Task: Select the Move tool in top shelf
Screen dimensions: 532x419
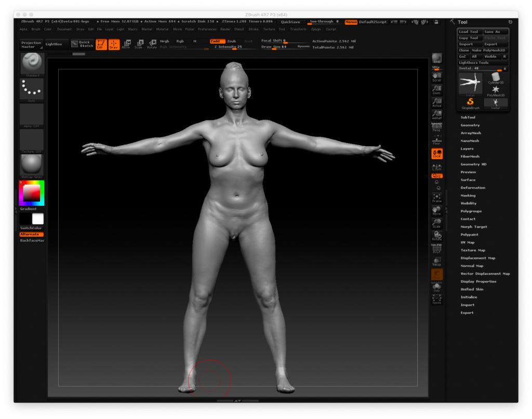Action: (x=126, y=44)
